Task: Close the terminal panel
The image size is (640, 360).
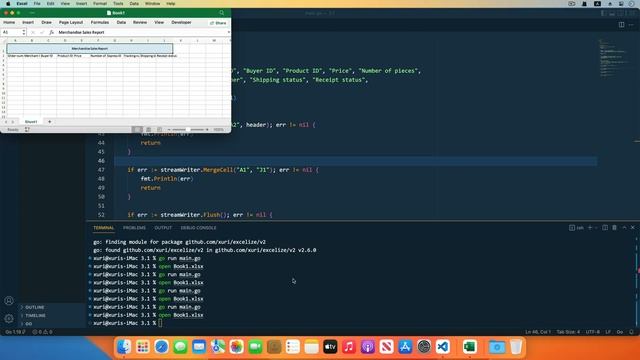Action: 633,227
